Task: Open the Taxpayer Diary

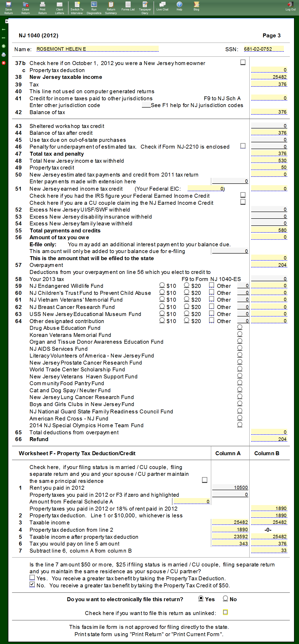Action: 145,8
